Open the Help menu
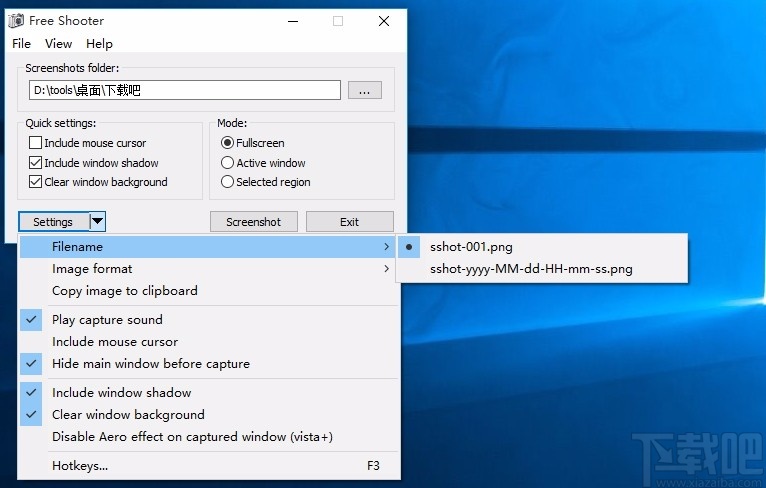Viewport: 766px width, 488px height. click(99, 43)
